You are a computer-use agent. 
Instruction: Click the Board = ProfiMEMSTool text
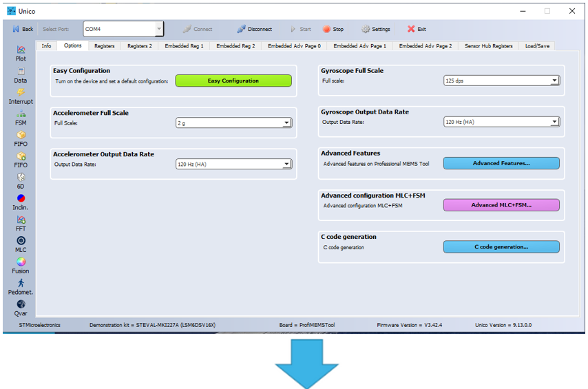307,325
